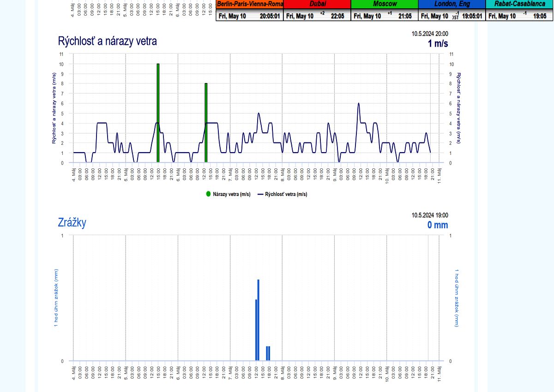Click the tallest blue precipitation bar
Viewport: 554px width, 392px height.
pyautogui.click(x=259, y=320)
